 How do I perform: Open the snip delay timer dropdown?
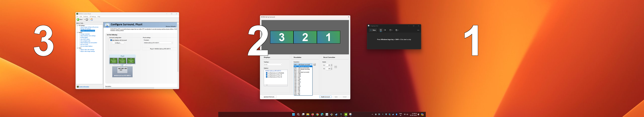(397, 30)
